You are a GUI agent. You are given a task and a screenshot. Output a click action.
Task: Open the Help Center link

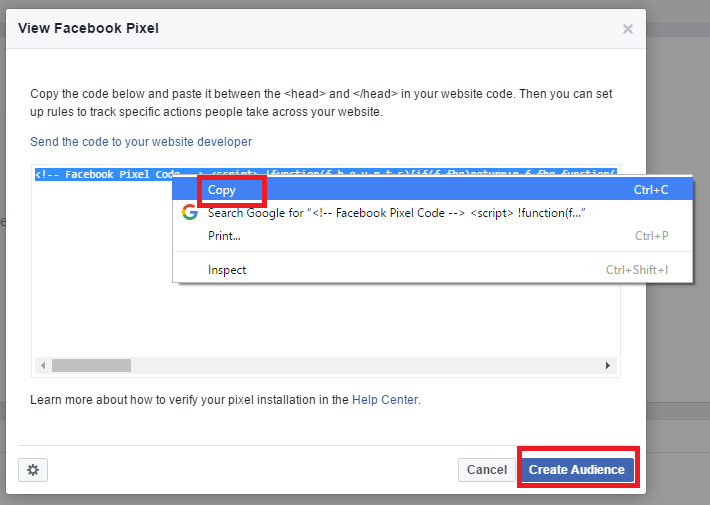(x=385, y=400)
